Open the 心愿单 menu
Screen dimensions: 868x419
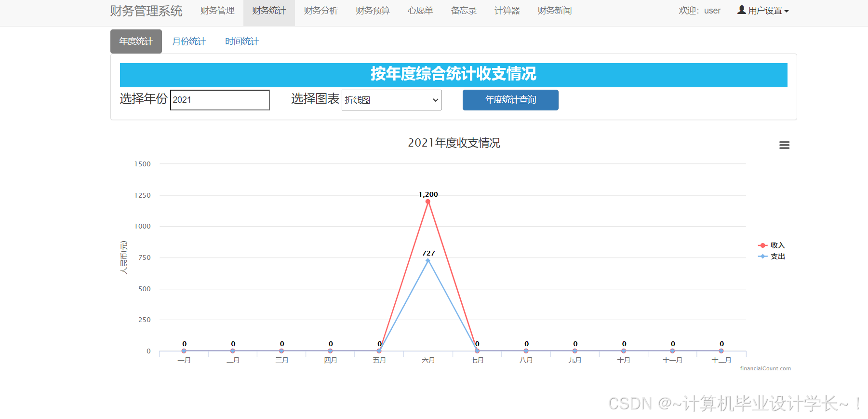(x=420, y=11)
